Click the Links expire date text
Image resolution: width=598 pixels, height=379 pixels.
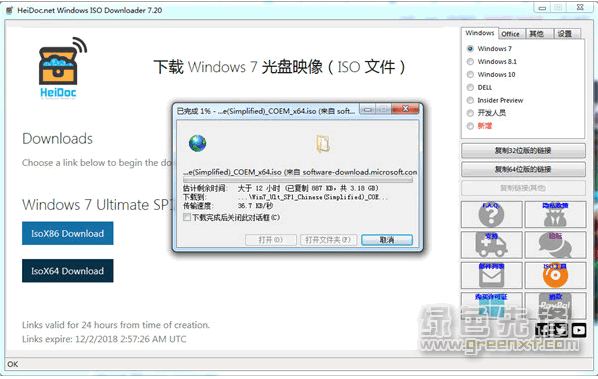point(104,339)
